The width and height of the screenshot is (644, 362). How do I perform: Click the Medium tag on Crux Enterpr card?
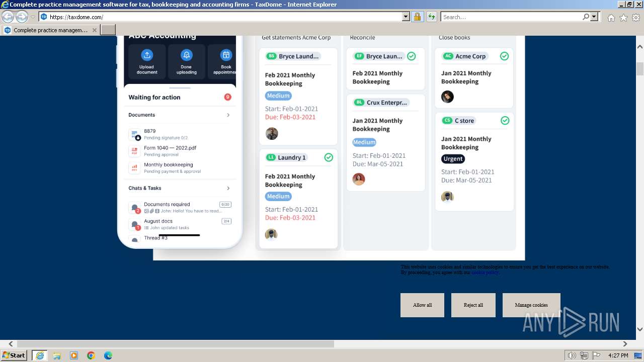pos(364,142)
